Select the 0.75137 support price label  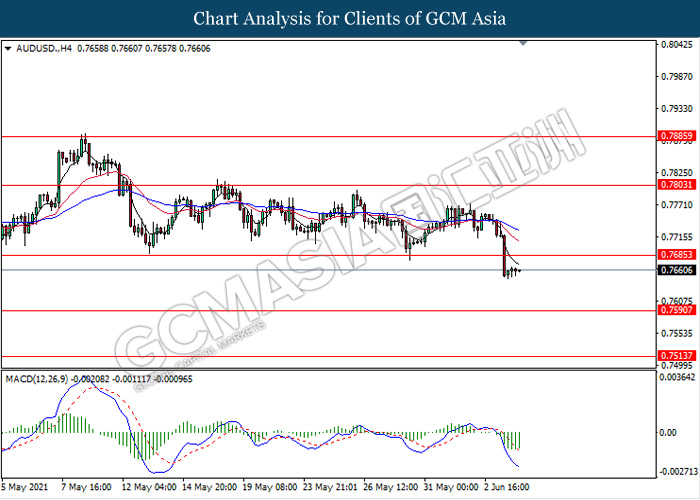(x=677, y=356)
